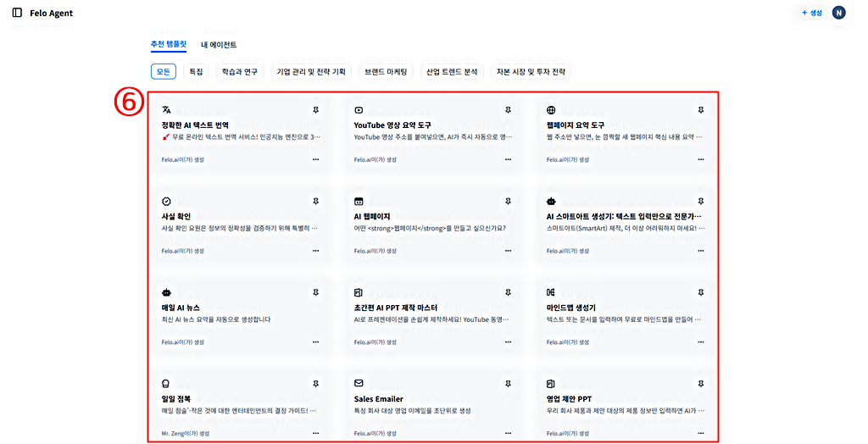The height and width of the screenshot is (444, 868).
Task: Click the robot icon on 매일 AI 뉴스
Action: click(166, 292)
